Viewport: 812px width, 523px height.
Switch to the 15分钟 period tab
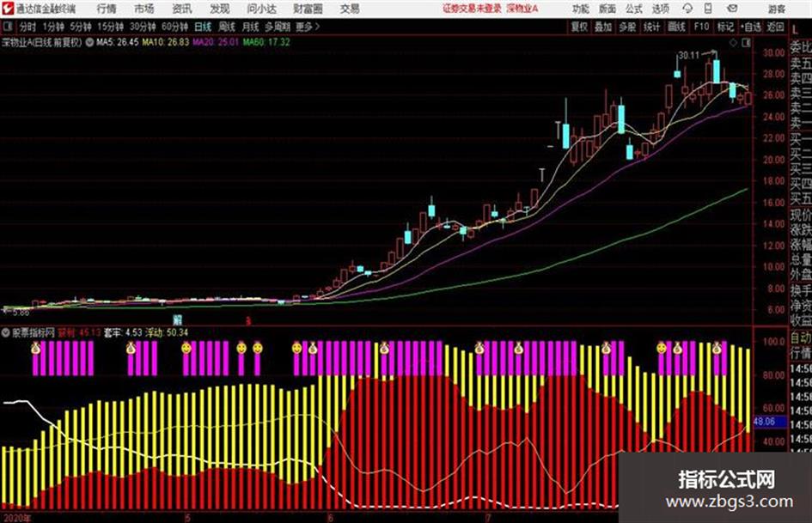(111, 27)
